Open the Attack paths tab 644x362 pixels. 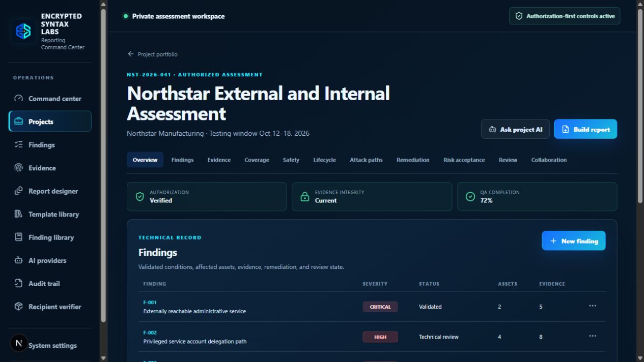[366, 160]
